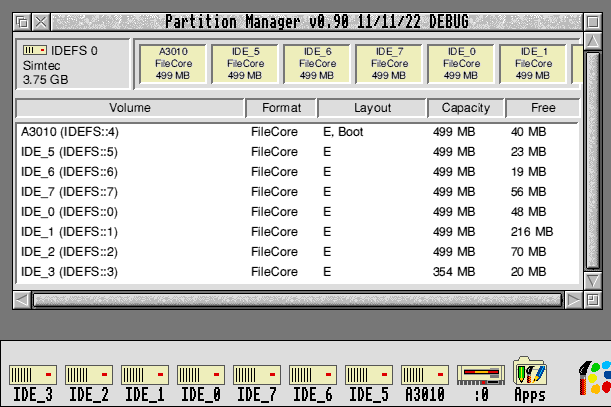Select the IDE_1 partition block
Image resolution: width=611 pixels, height=407 pixels.
pyautogui.click(x=533, y=64)
